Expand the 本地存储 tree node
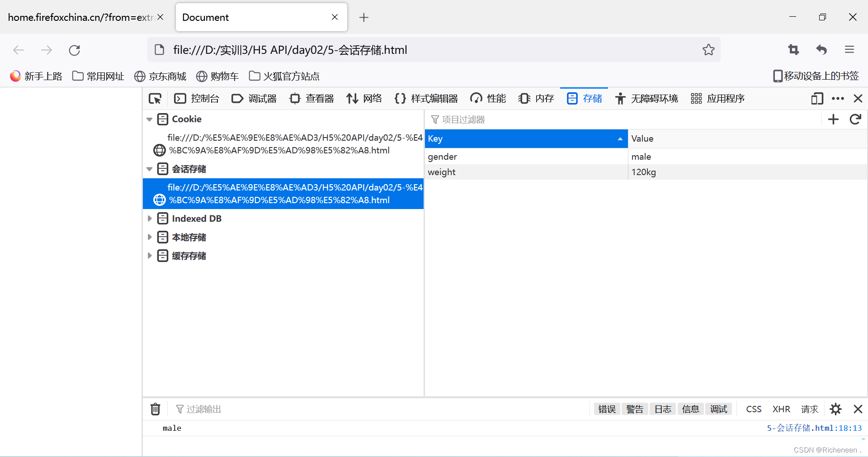868x457 pixels. [150, 237]
